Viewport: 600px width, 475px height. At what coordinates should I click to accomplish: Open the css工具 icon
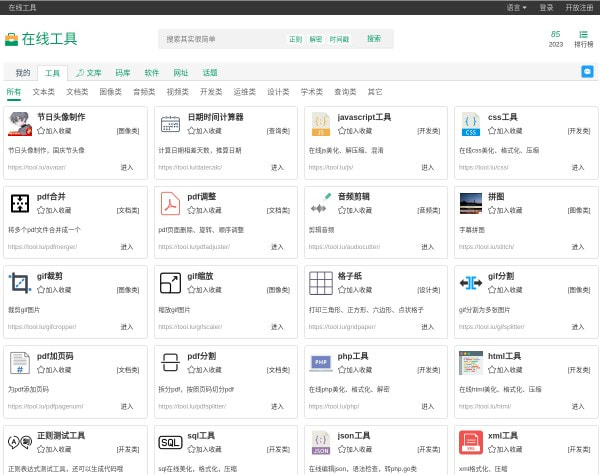pos(470,124)
